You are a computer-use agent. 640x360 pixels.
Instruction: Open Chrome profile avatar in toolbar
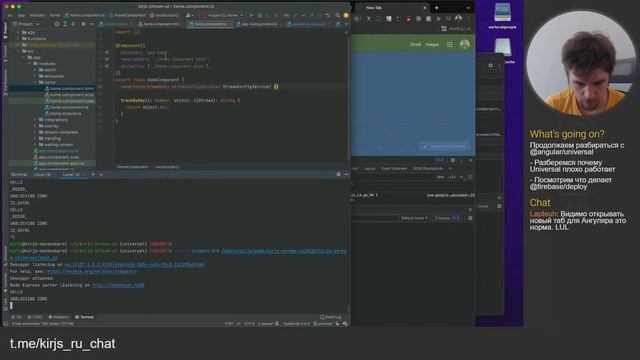tap(459, 19)
